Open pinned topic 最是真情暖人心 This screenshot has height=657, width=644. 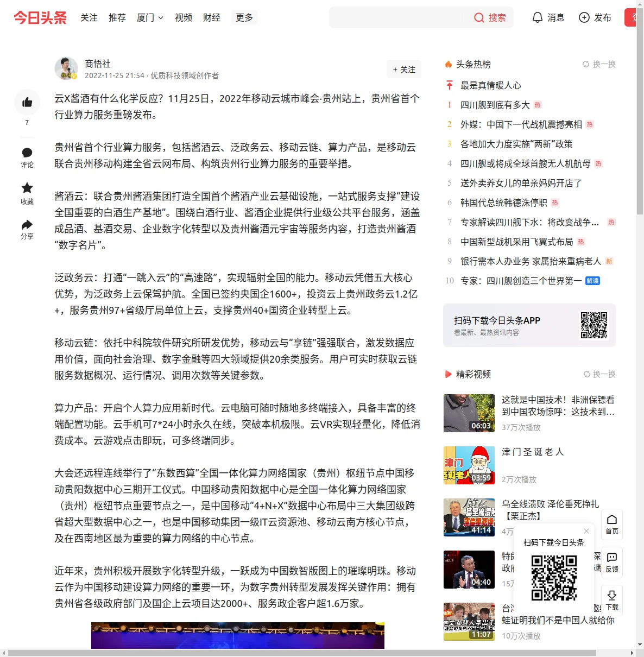(x=491, y=85)
